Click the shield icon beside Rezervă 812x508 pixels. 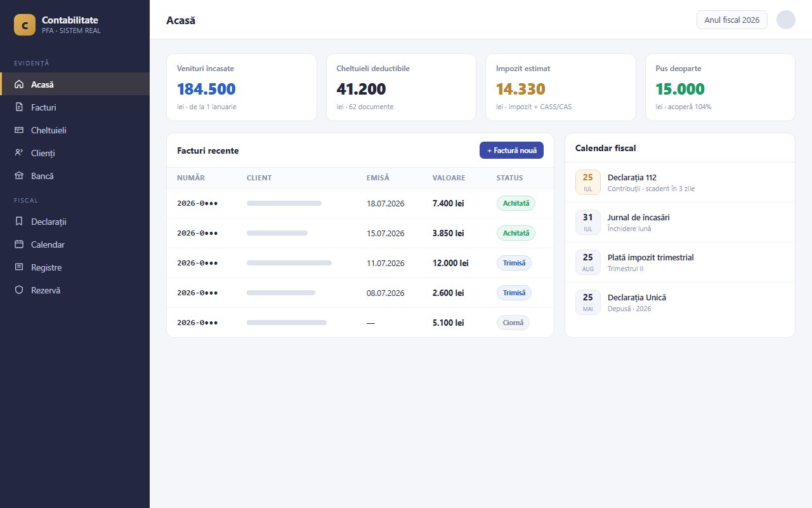pos(19,290)
